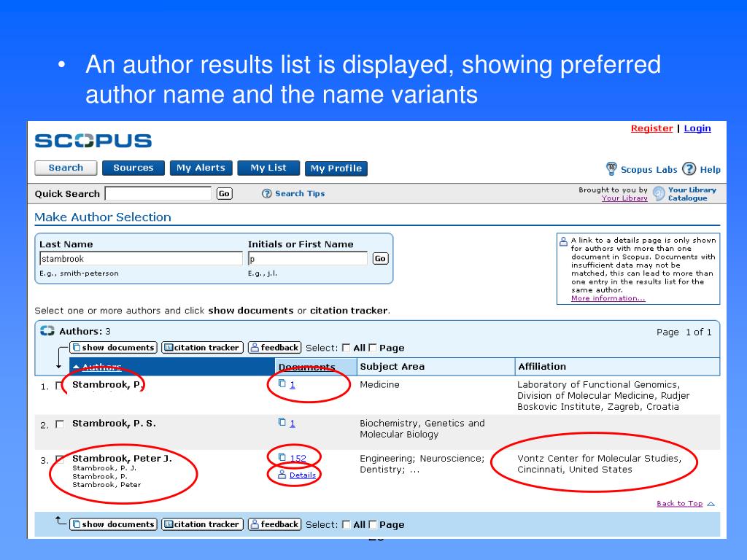Screen dimensions: 747x560
Task: Click Go next to Initials field
Action: (x=380, y=259)
